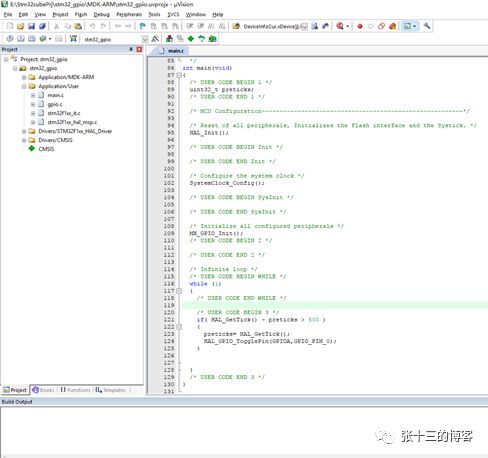This screenshot has height=458, width=488.
Task: Click the green diamond Run-Time Environment icon
Action: tap(191, 39)
